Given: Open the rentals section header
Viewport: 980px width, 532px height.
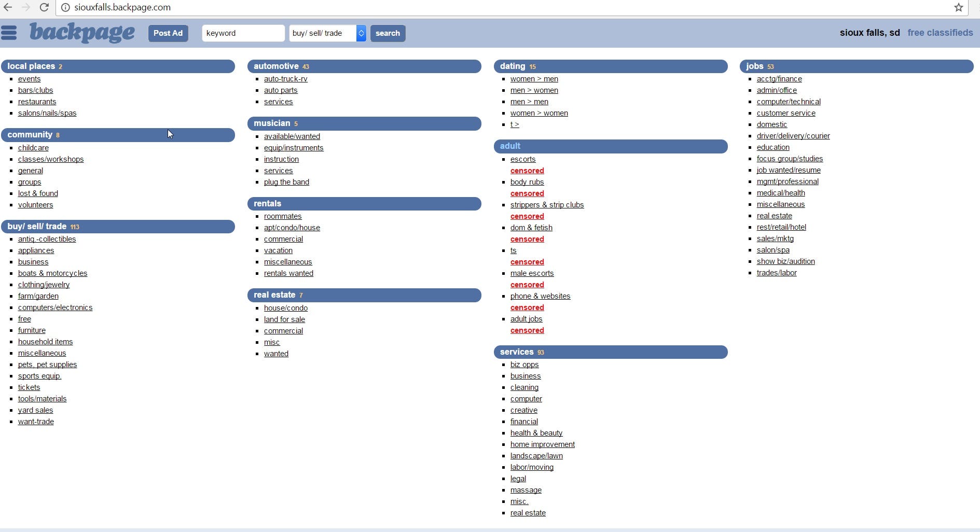Looking at the screenshot, I should (364, 204).
